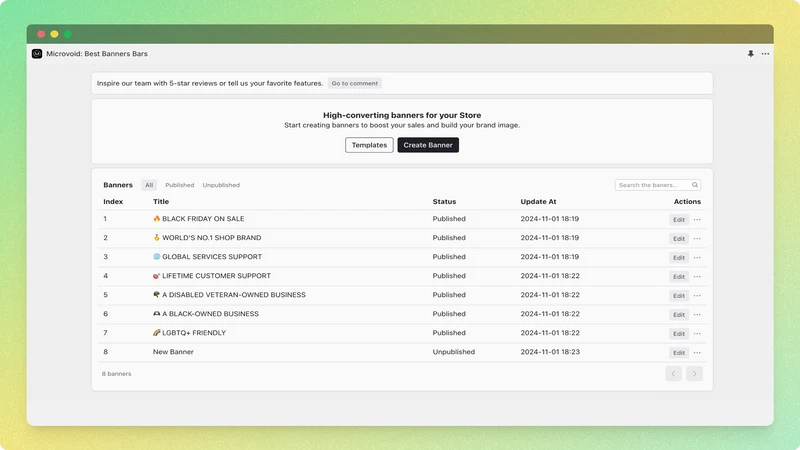The height and width of the screenshot is (450, 800).
Task: Open more actions for LIFETIME CUSTOMER SUPPORT
Action: pyautogui.click(x=697, y=277)
